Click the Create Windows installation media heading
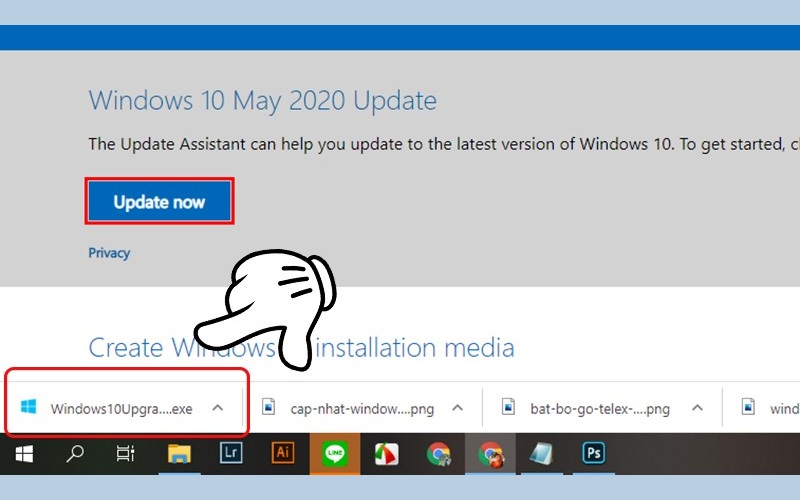This screenshot has height=500, width=800. coord(301,347)
